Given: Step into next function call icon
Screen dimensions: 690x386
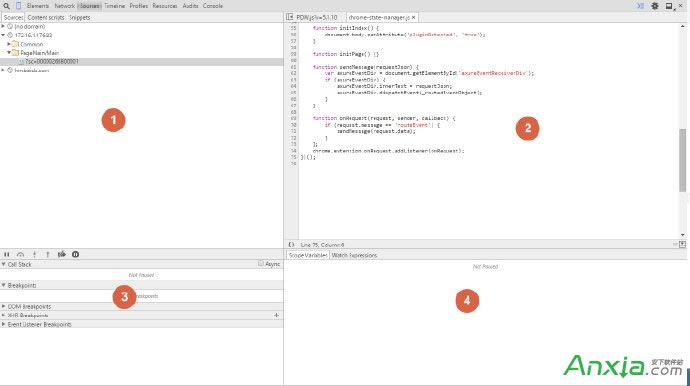Looking at the screenshot, I should (34, 254).
